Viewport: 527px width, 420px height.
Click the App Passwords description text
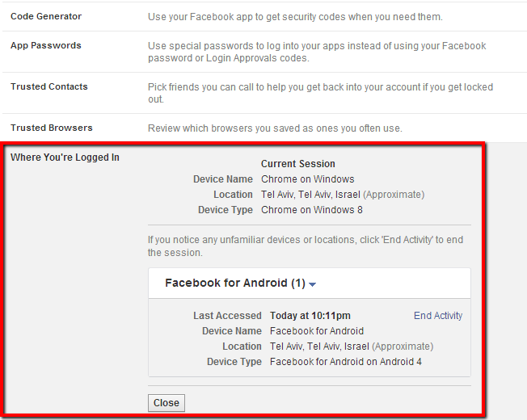(317, 52)
